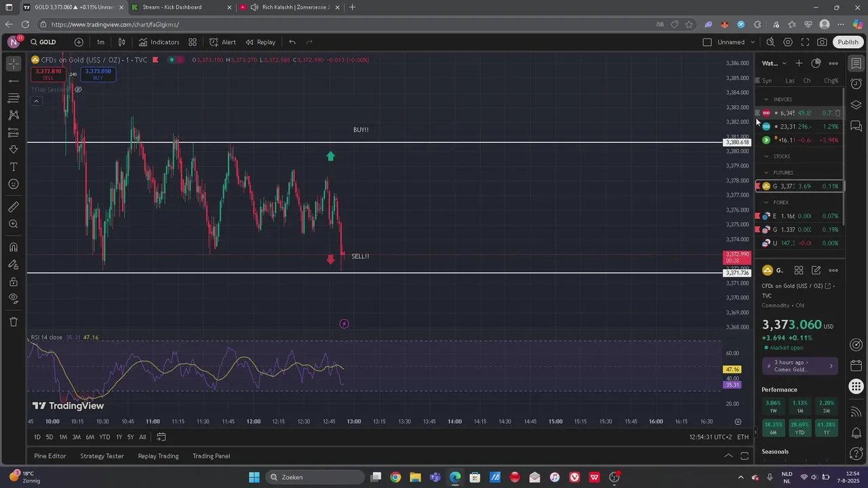Undo the last chart action
This screenshot has width=868, height=488.
coord(292,42)
